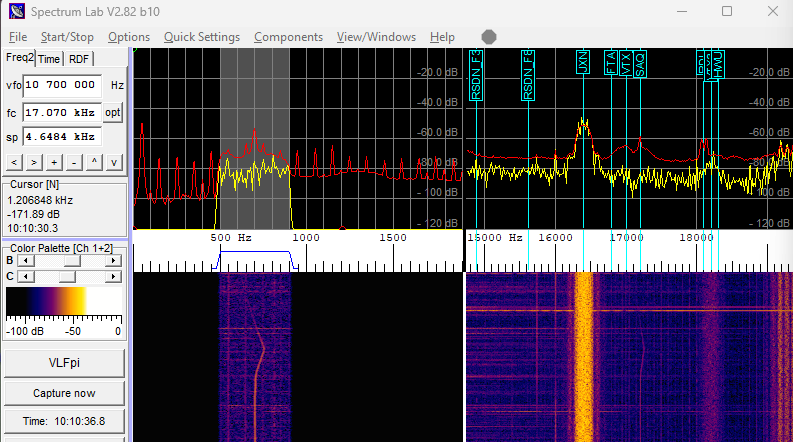The width and height of the screenshot is (793, 442).
Task: Click the fc center frequency field
Action: point(62,113)
